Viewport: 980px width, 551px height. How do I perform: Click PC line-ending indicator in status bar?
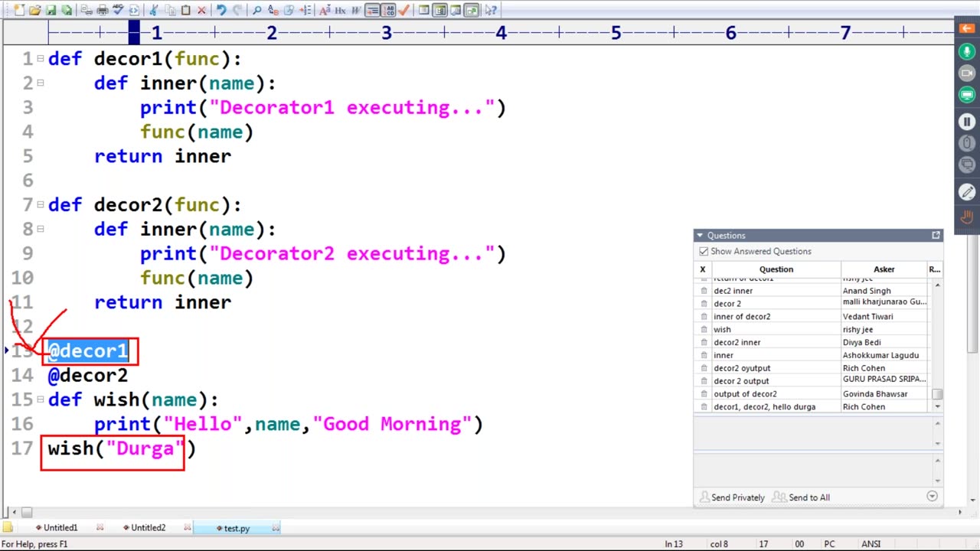(829, 544)
